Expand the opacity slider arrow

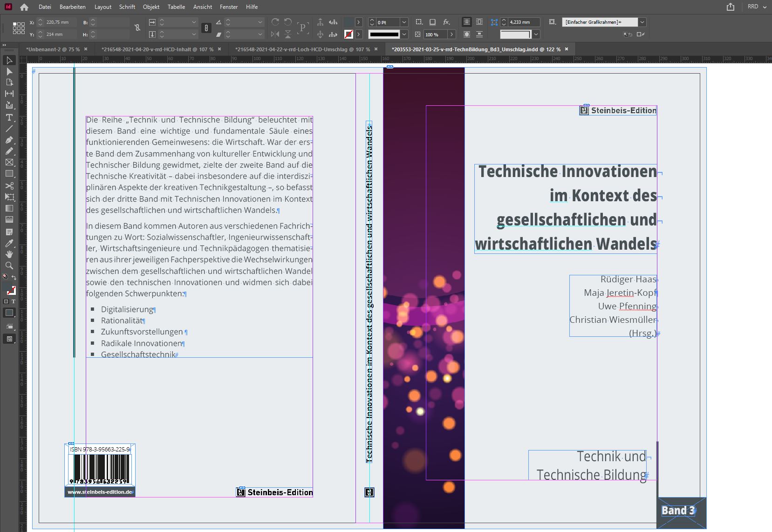pos(451,34)
